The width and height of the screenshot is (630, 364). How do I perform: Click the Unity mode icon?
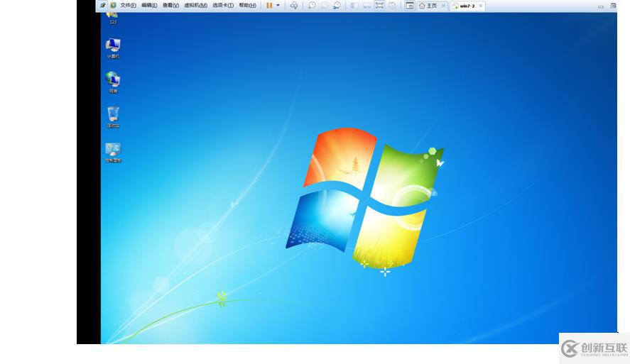pyautogui.click(x=392, y=5)
